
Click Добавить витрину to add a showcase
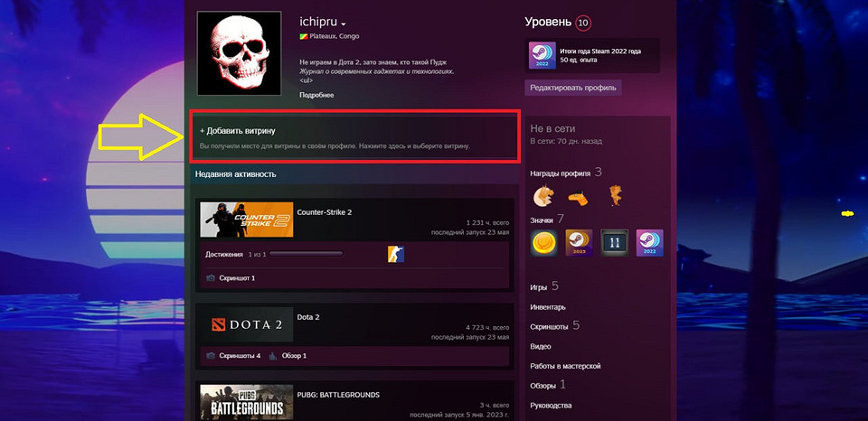click(238, 131)
